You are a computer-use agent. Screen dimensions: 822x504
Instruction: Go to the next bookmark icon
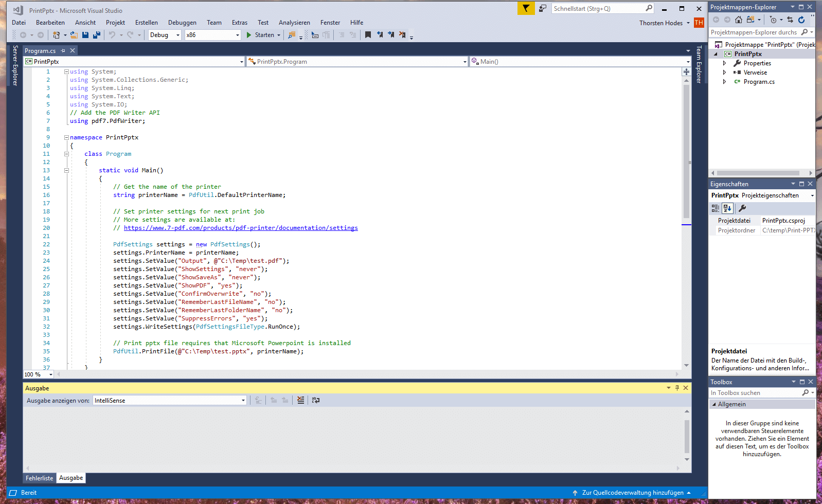(391, 35)
